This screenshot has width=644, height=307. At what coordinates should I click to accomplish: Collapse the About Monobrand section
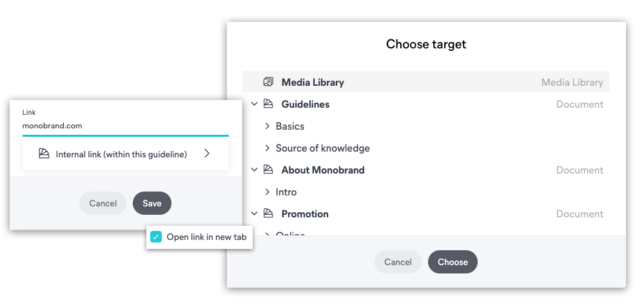click(255, 170)
